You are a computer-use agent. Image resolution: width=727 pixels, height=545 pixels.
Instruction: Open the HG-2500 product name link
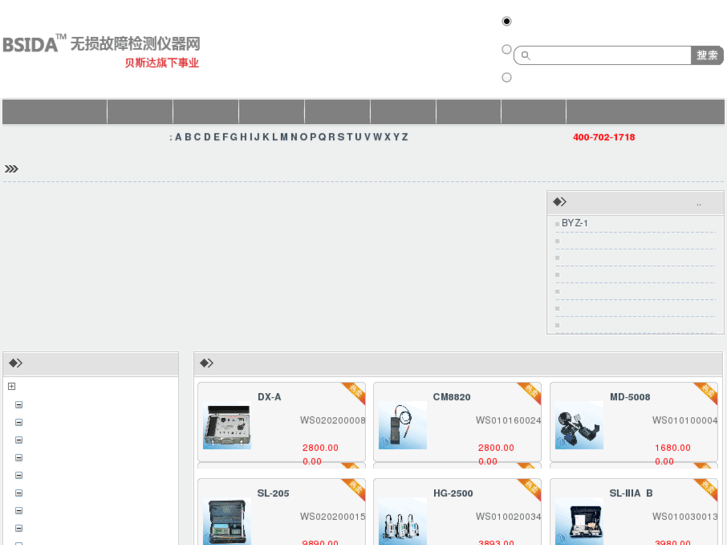point(453,493)
